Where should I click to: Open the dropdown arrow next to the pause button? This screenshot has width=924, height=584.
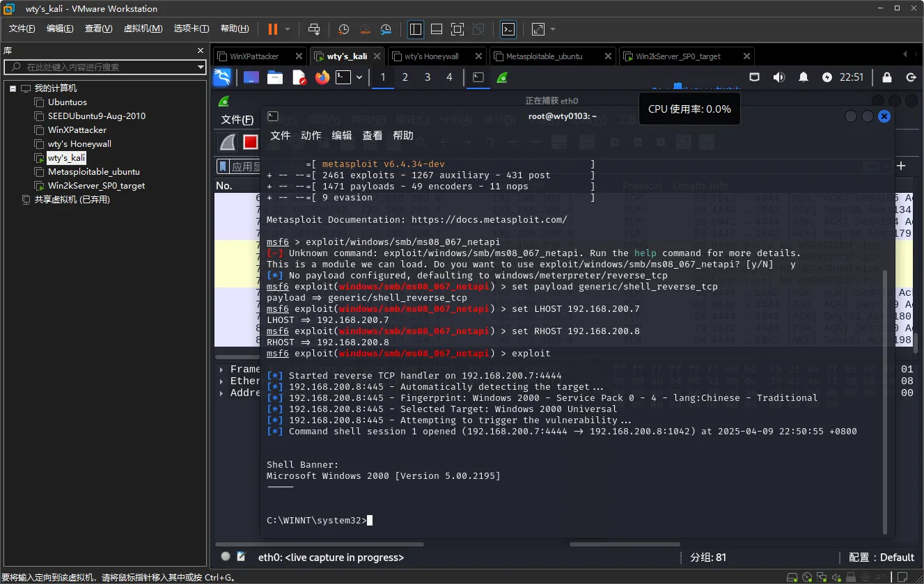tap(288, 29)
